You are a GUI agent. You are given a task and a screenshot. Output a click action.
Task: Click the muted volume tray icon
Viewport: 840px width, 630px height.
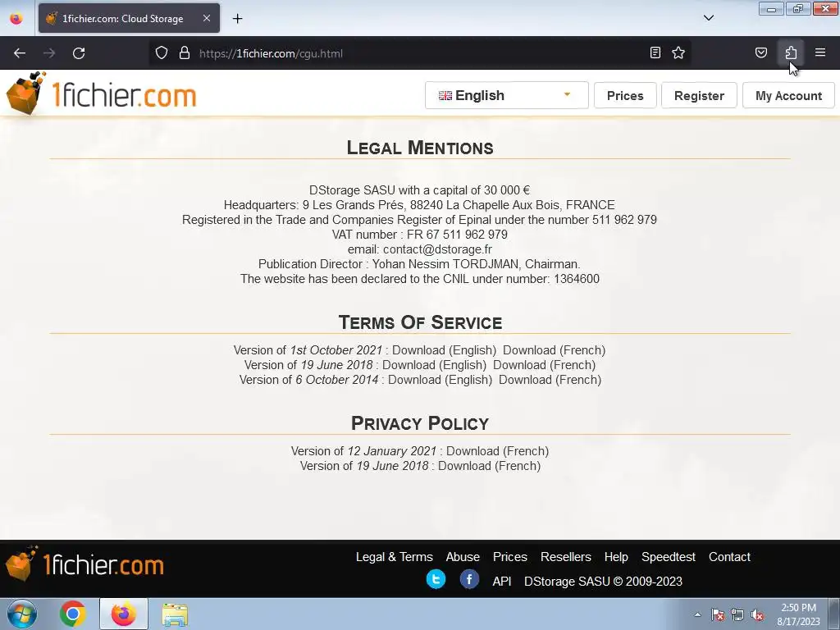757,615
